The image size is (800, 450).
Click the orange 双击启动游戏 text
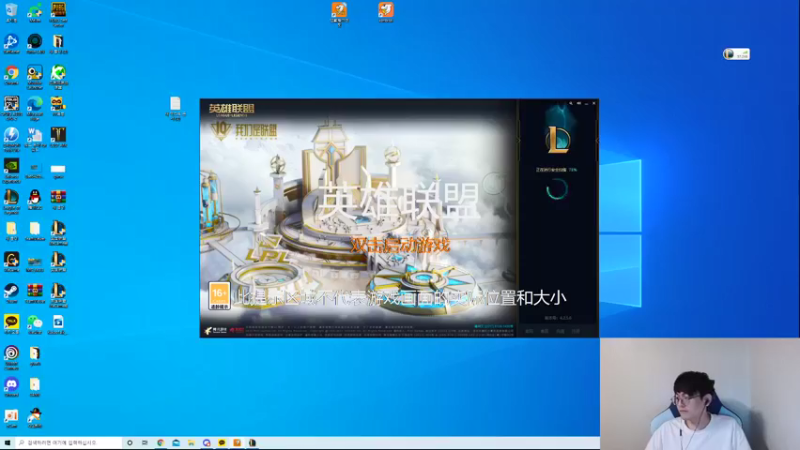(400, 245)
